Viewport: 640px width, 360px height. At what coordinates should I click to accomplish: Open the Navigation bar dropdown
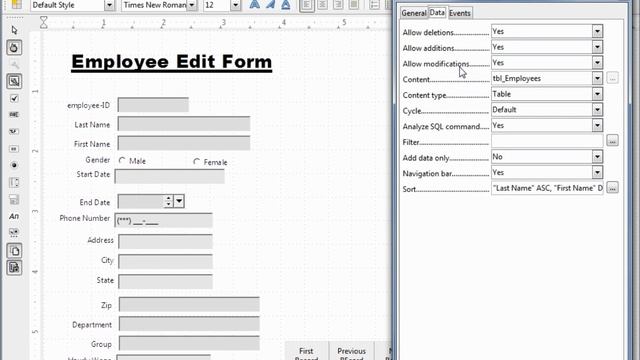point(597,172)
